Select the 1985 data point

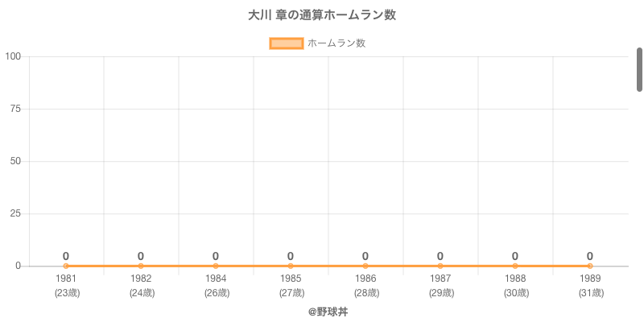pyautogui.click(x=291, y=266)
